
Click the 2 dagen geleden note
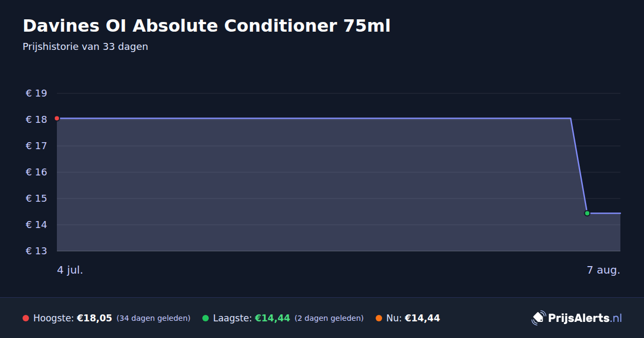(x=329, y=318)
